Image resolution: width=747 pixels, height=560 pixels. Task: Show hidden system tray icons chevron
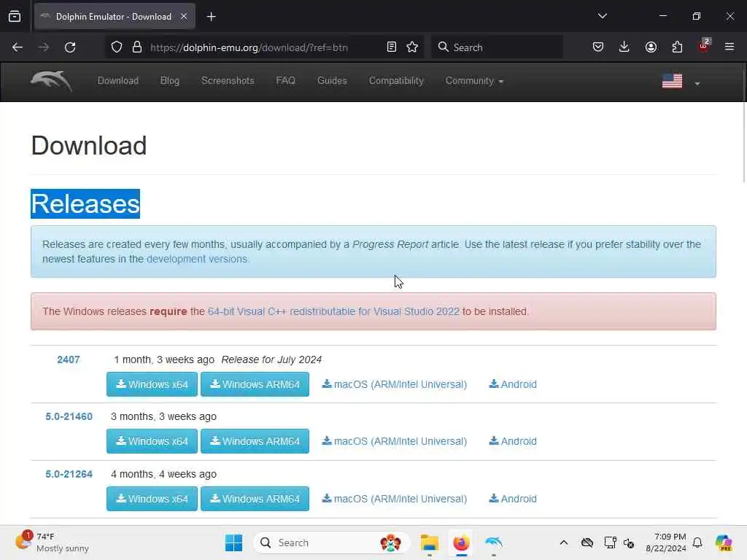point(564,542)
